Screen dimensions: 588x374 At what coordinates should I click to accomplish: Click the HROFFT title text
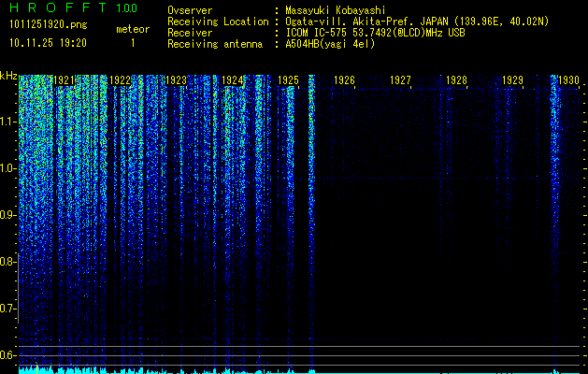click(58, 7)
